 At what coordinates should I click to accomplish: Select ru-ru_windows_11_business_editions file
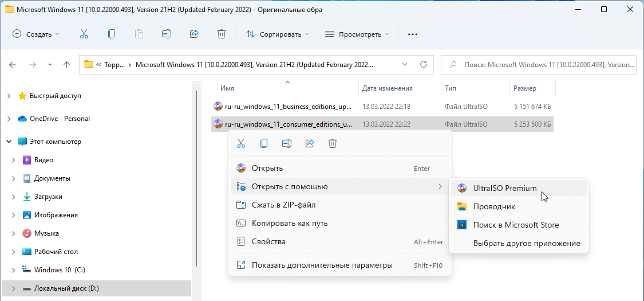click(382, 107)
